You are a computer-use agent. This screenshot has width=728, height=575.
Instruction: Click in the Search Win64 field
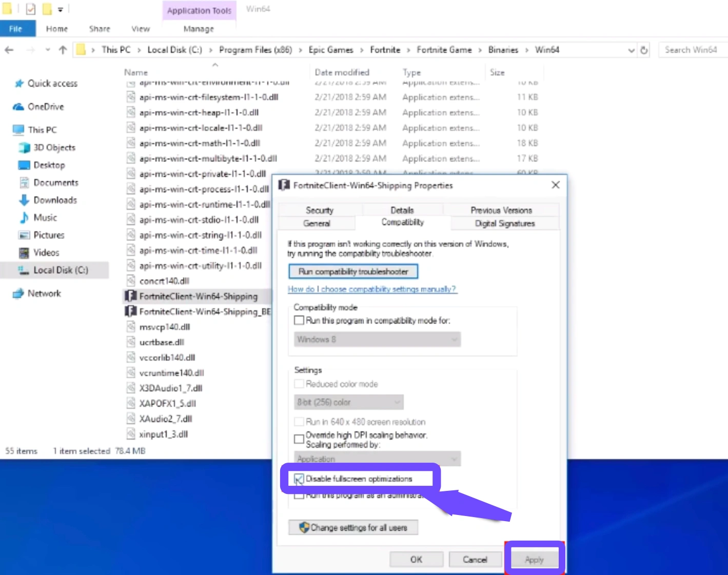[692, 50]
